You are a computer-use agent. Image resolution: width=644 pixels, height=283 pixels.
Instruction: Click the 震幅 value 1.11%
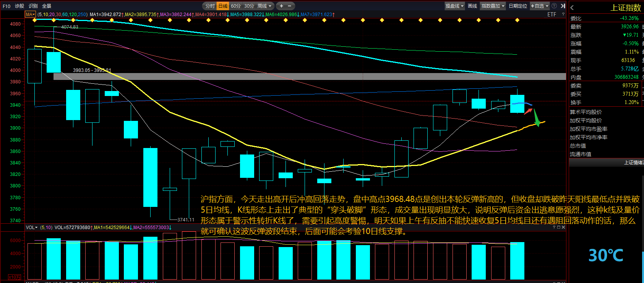[632, 52]
